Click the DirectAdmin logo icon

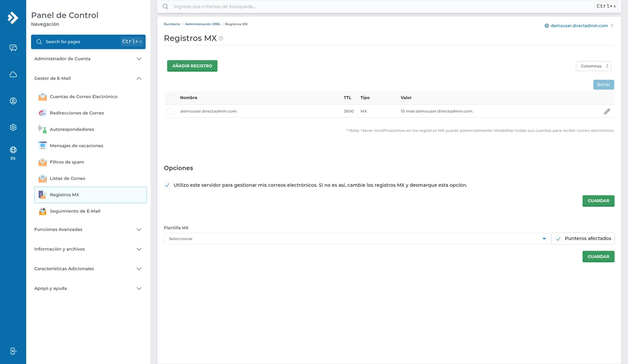13,18
